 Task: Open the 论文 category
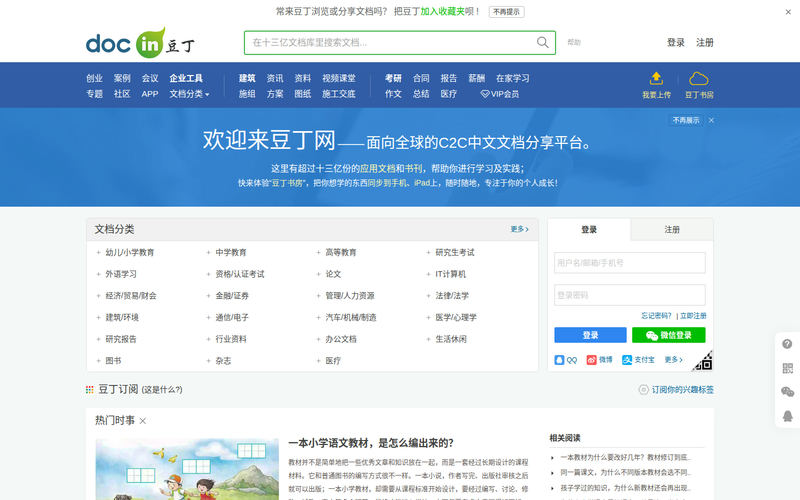click(x=333, y=274)
